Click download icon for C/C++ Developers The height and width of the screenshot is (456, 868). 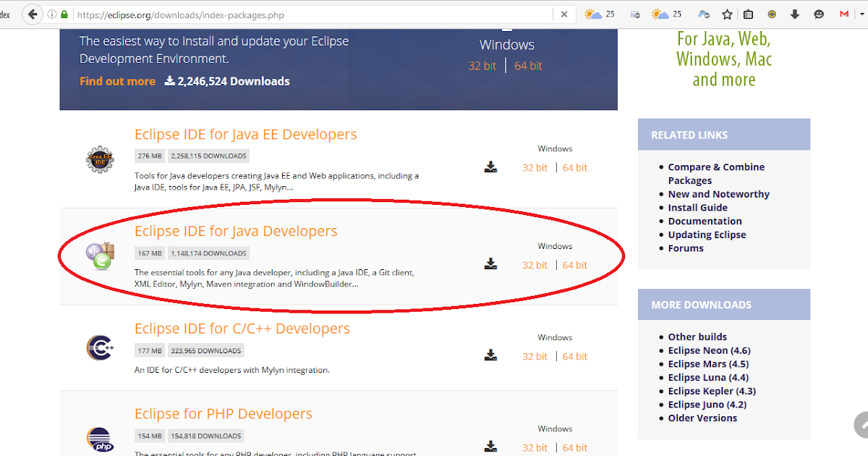pyautogui.click(x=491, y=355)
